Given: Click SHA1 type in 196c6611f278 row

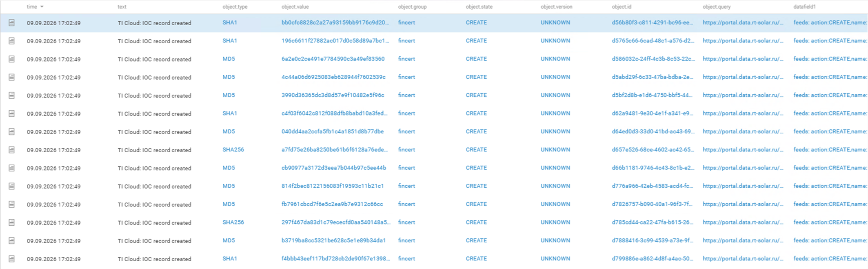Looking at the screenshot, I should pos(230,41).
